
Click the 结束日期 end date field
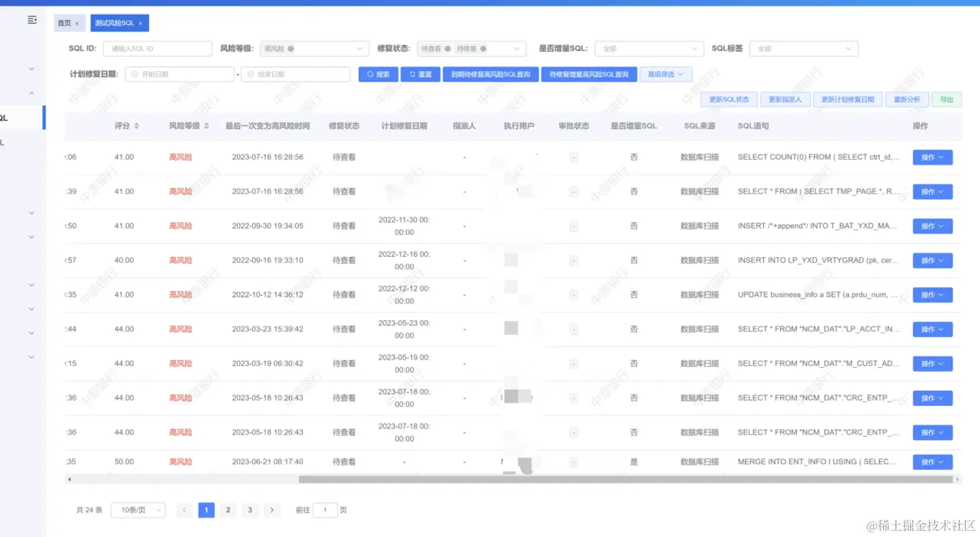coord(296,74)
